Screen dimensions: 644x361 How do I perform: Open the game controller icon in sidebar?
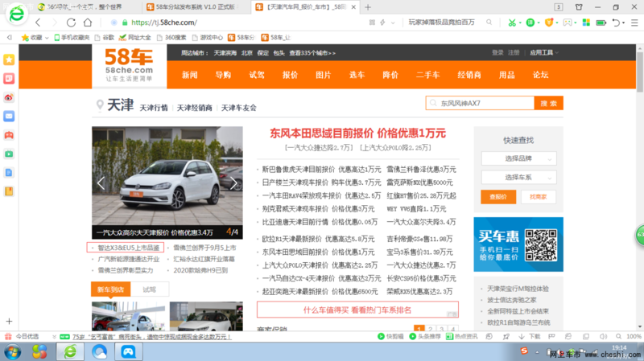click(x=9, y=135)
